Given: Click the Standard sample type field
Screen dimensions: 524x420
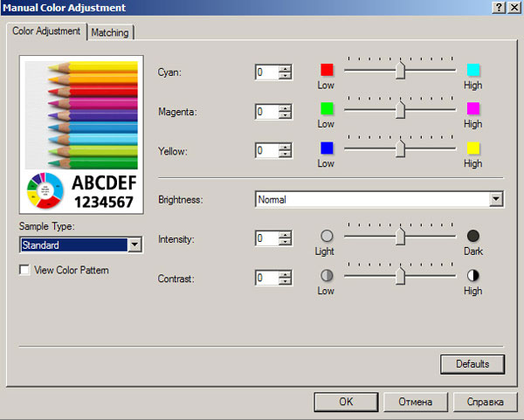Looking at the screenshot, I should [x=74, y=244].
